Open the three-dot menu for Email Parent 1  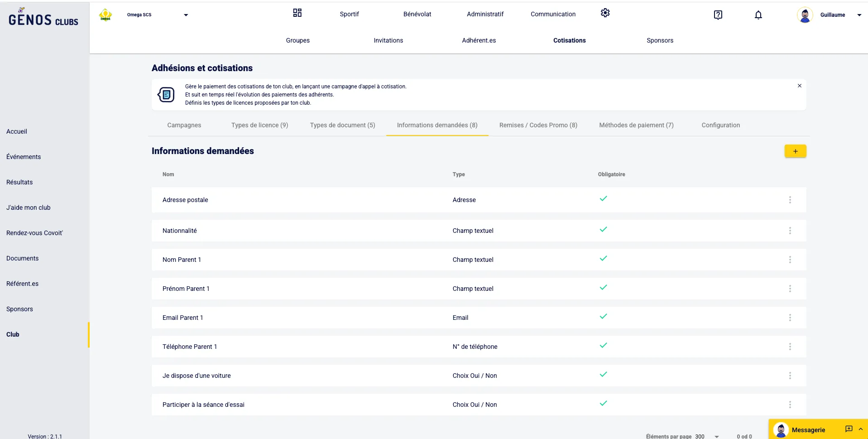click(x=790, y=318)
